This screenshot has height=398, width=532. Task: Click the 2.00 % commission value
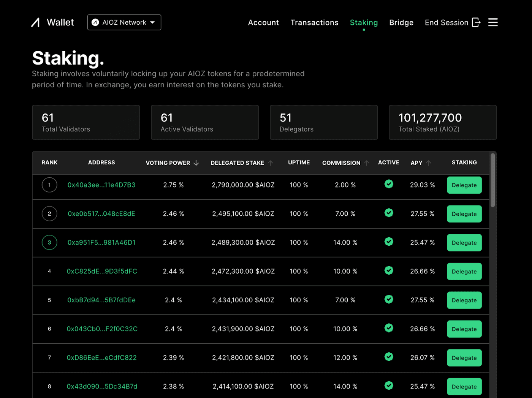(x=345, y=185)
